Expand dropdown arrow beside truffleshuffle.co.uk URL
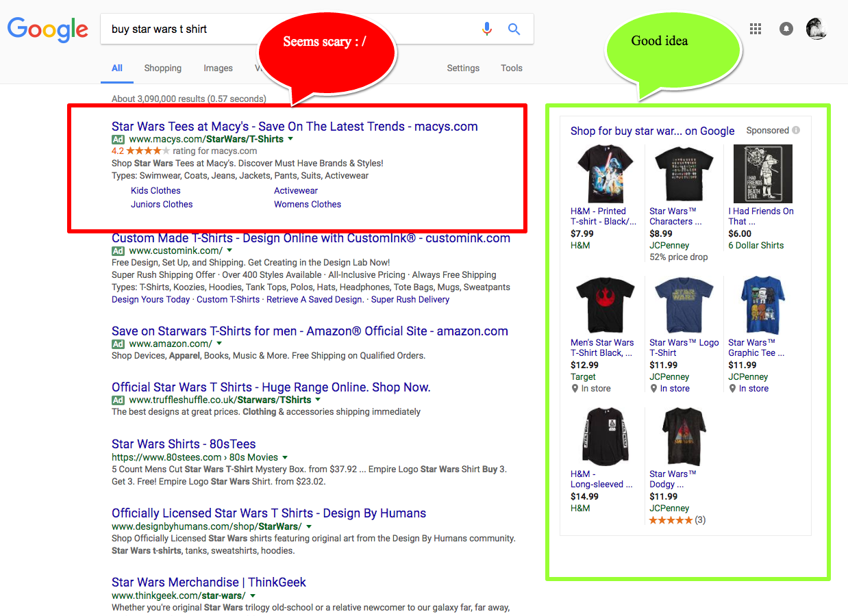 [x=319, y=400]
